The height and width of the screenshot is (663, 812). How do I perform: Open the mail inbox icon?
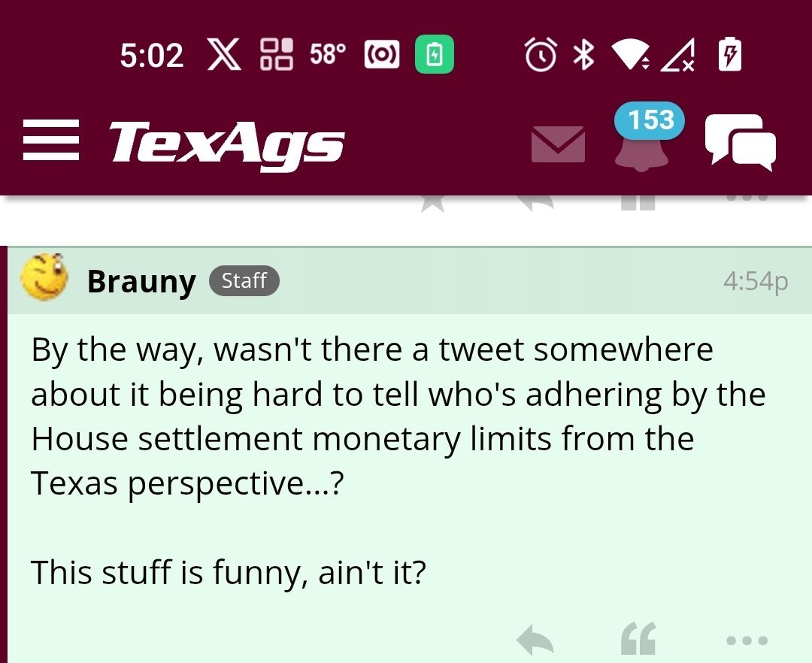(x=558, y=144)
